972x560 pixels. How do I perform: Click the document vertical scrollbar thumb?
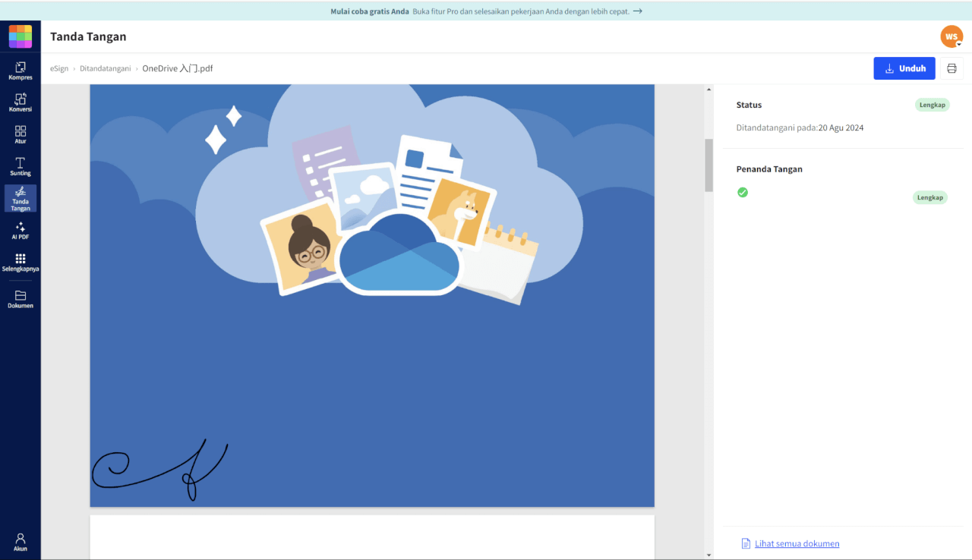coord(708,165)
